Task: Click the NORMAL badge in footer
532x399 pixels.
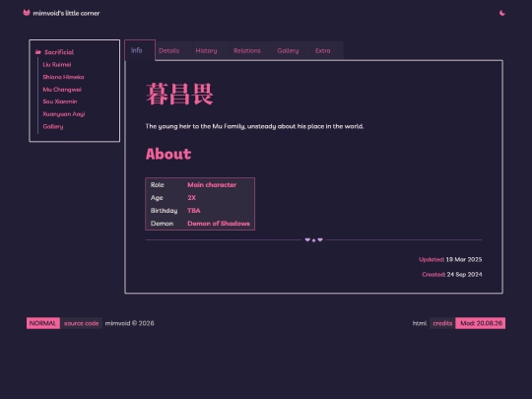Action: click(x=43, y=323)
